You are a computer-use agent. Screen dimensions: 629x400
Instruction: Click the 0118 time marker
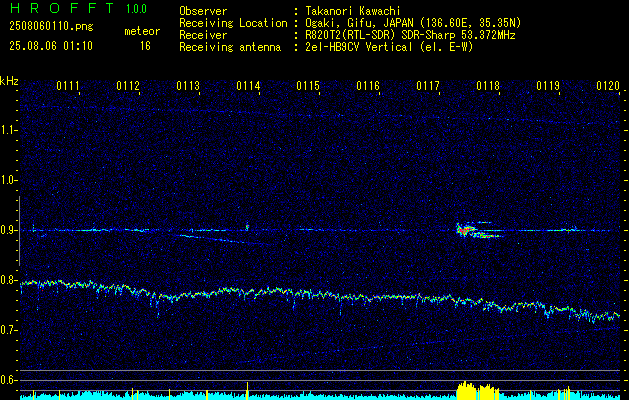(488, 86)
